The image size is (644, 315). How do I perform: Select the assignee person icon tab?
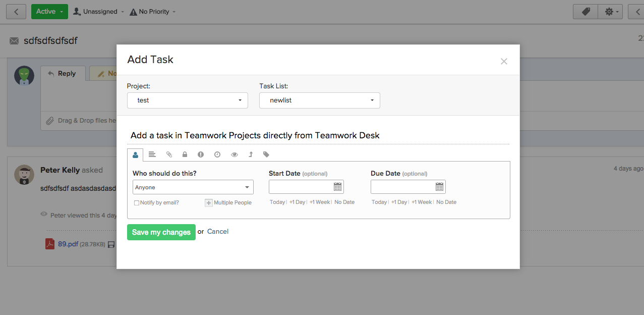[x=135, y=154]
